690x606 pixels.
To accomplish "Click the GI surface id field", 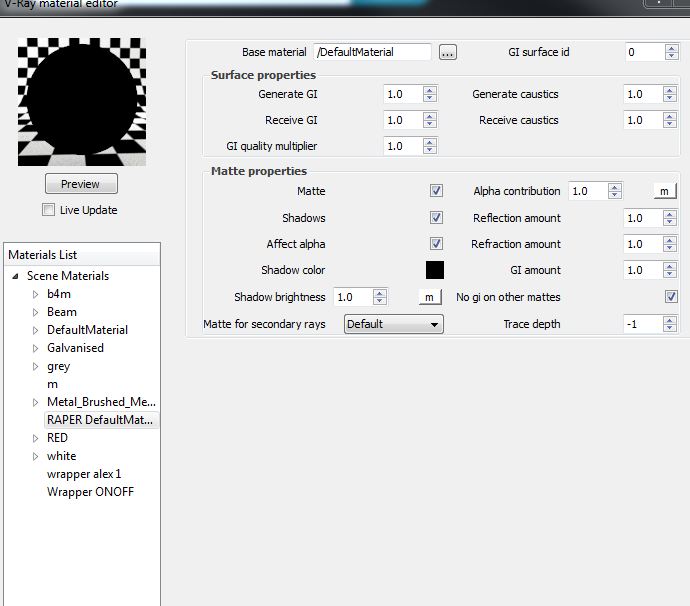I will coord(645,52).
